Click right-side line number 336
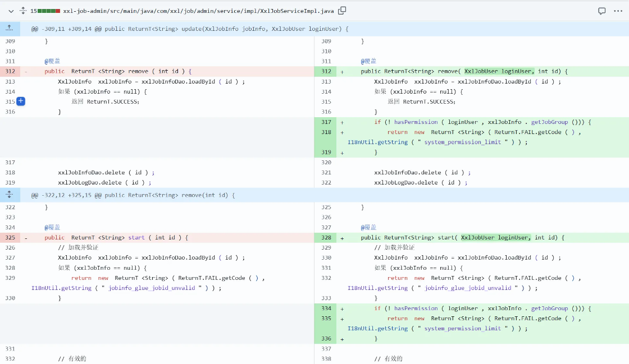The width and height of the screenshot is (629, 364). click(326, 339)
